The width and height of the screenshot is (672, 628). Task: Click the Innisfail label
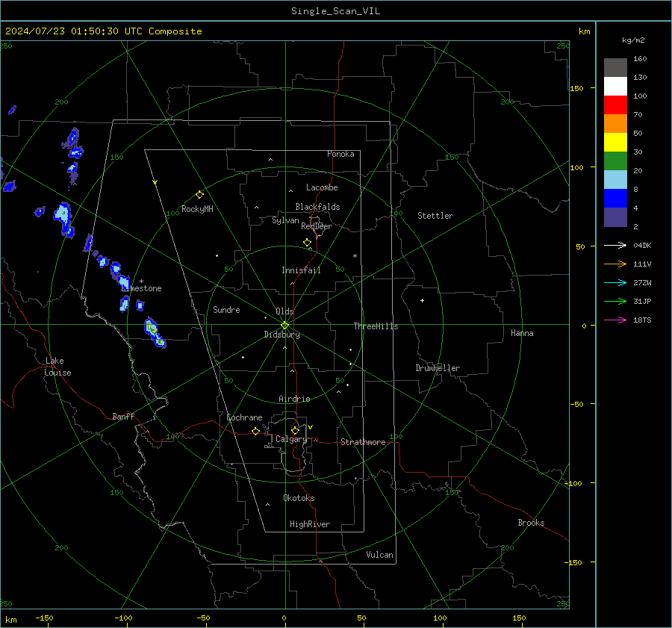tap(301, 270)
